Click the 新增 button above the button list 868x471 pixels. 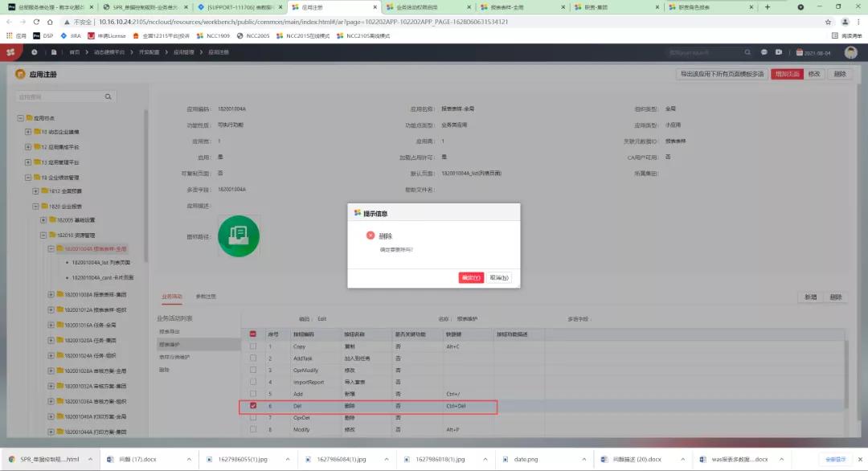811,297
